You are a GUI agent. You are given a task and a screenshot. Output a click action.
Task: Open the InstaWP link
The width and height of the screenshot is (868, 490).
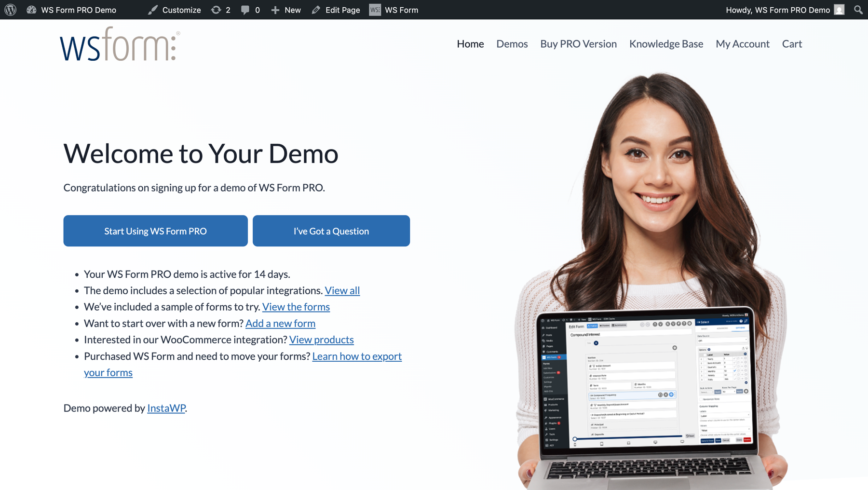(x=166, y=408)
